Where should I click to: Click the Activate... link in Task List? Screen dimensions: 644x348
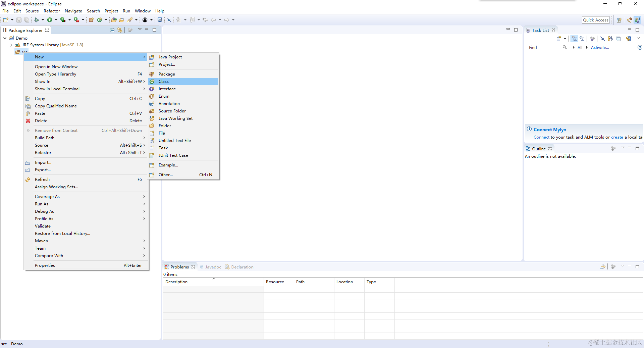tap(600, 48)
